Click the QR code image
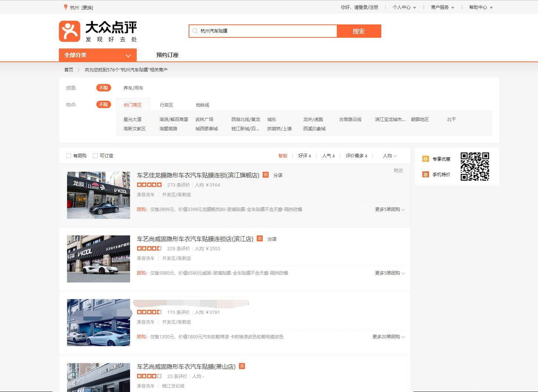Image resolution: width=538 pixels, height=392 pixels. pyautogui.click(x=475, y=166)
